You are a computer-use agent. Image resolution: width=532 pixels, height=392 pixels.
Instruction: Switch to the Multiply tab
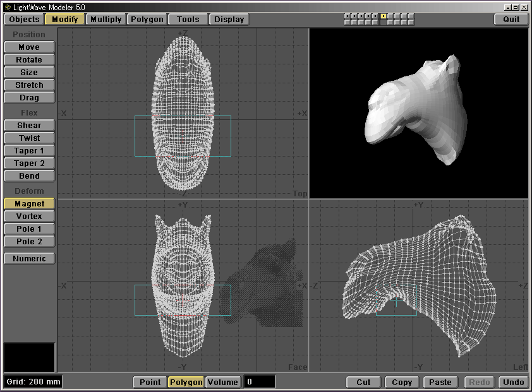[x=106, y=19]
